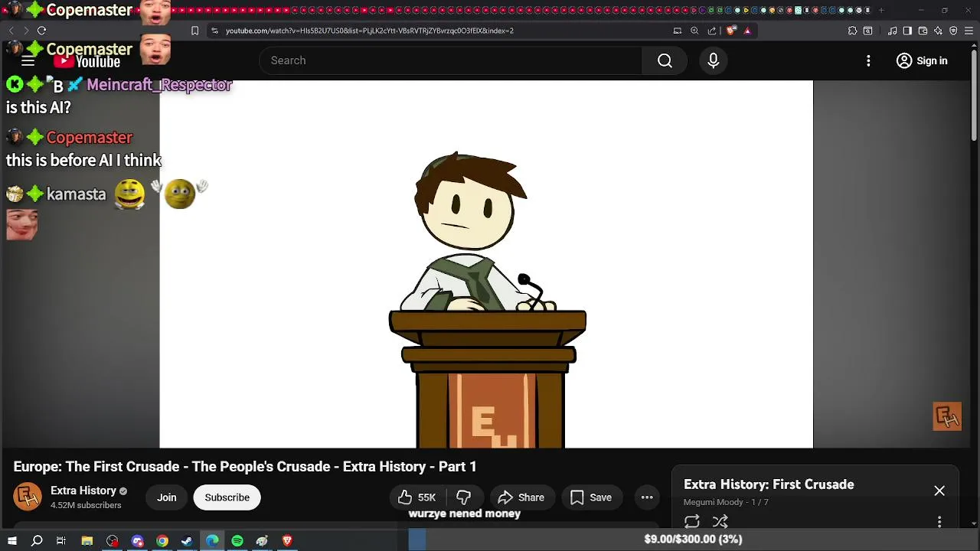Image resolution: width=980 pixels, height=551 pixels.
Task: Subscribe to Extra History channel
Action: pyautogui.click(x=227, y=497)
